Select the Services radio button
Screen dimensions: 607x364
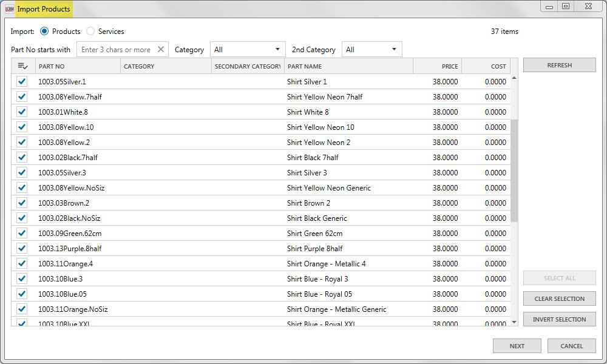pyautogui.click(x=90, y=32)
